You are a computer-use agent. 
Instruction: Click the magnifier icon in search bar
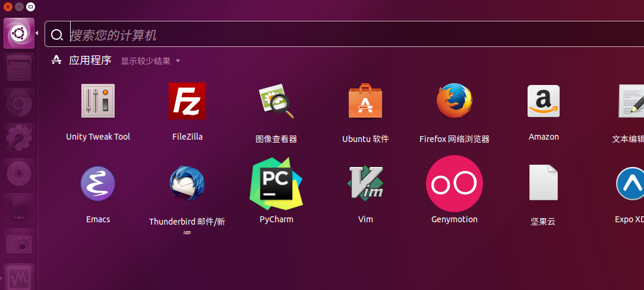(57, 35)
